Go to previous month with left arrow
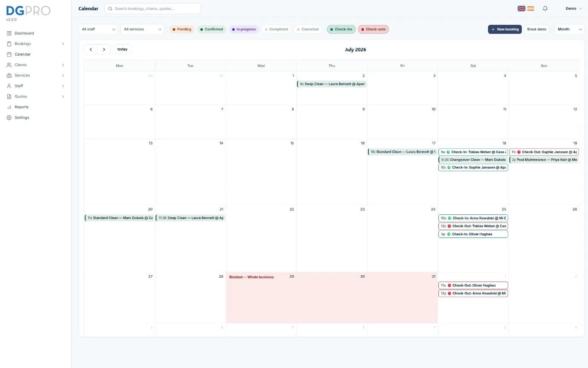Viewport: 588px width, 368px height. click(91, 49)
